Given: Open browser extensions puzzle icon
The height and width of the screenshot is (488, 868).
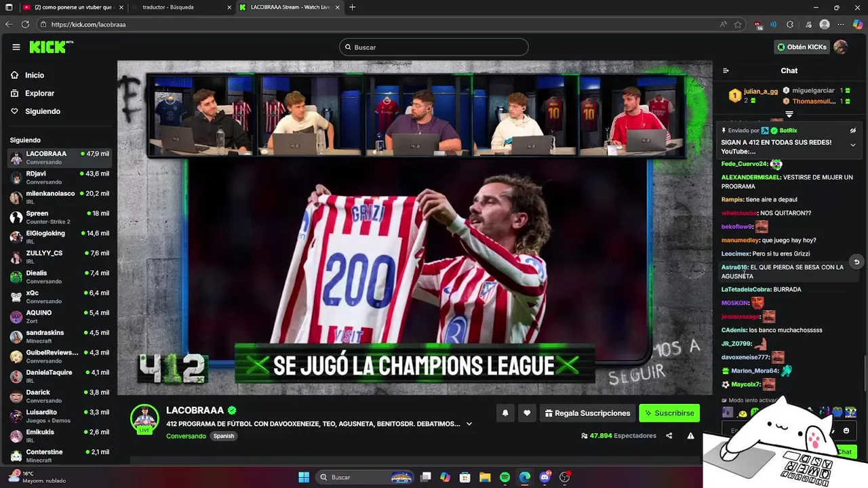Looking at the screenshot, I should point(790,24).
